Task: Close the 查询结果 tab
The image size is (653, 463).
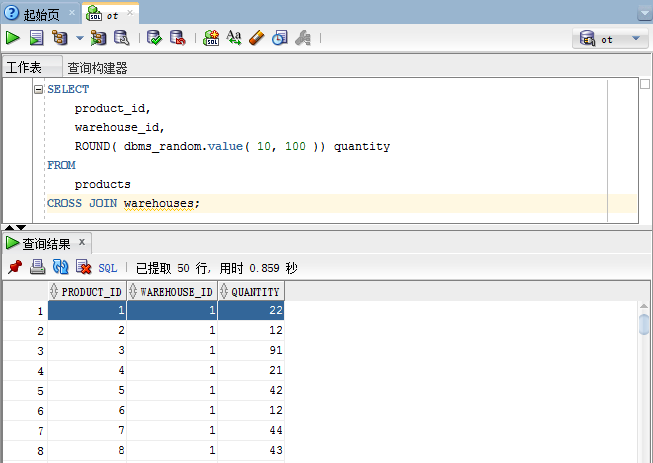Action: [x=82, y=242]
